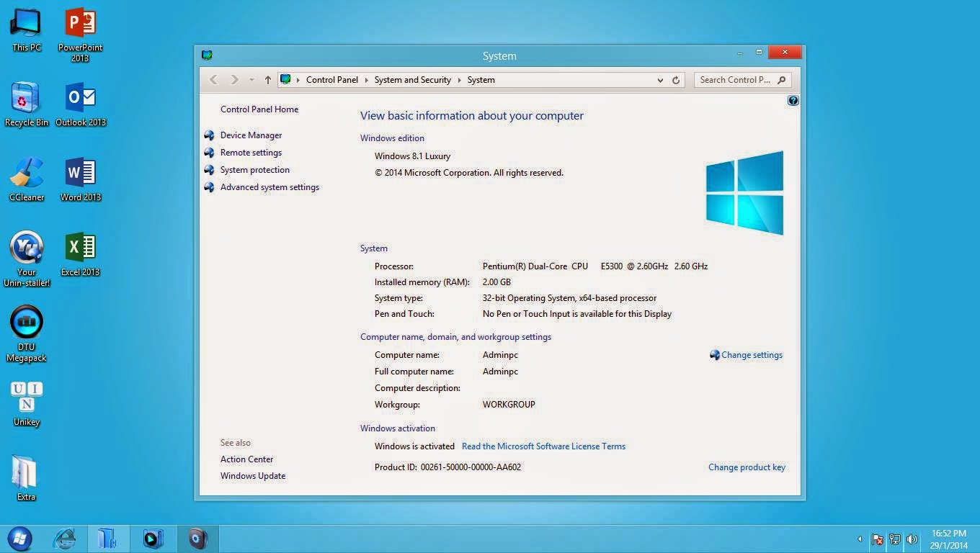
Task: Click the Product ID 00261-50000-00000-AA602 text
Action: (x=447, y=467)
